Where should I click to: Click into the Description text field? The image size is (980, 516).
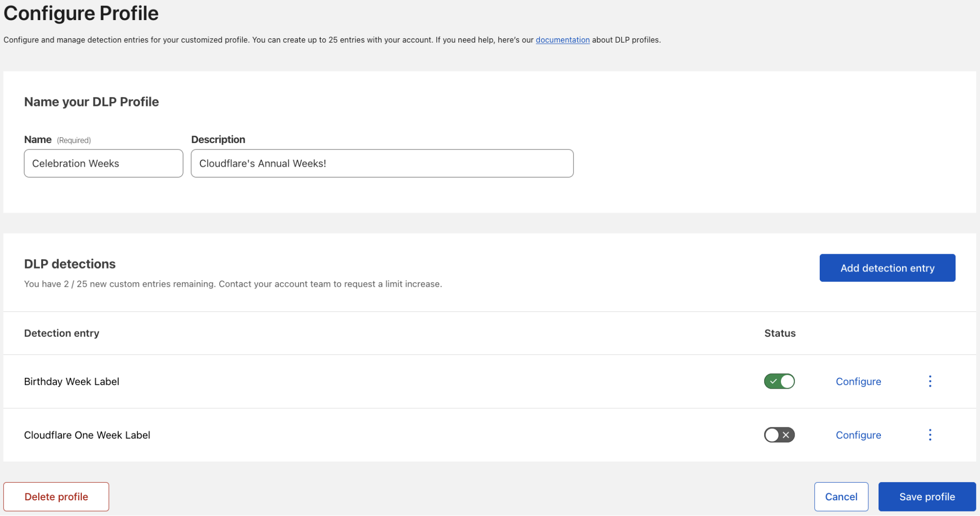pos(382,163)
